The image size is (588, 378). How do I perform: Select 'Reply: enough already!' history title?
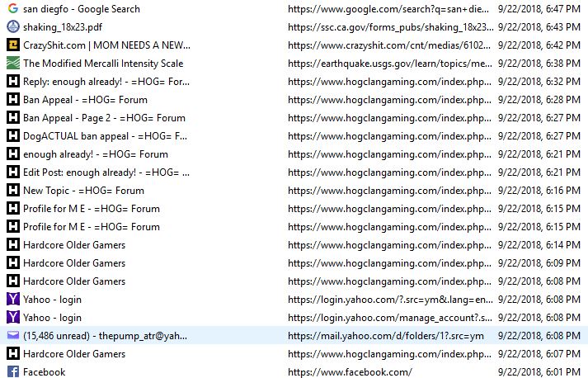[106, 82]
